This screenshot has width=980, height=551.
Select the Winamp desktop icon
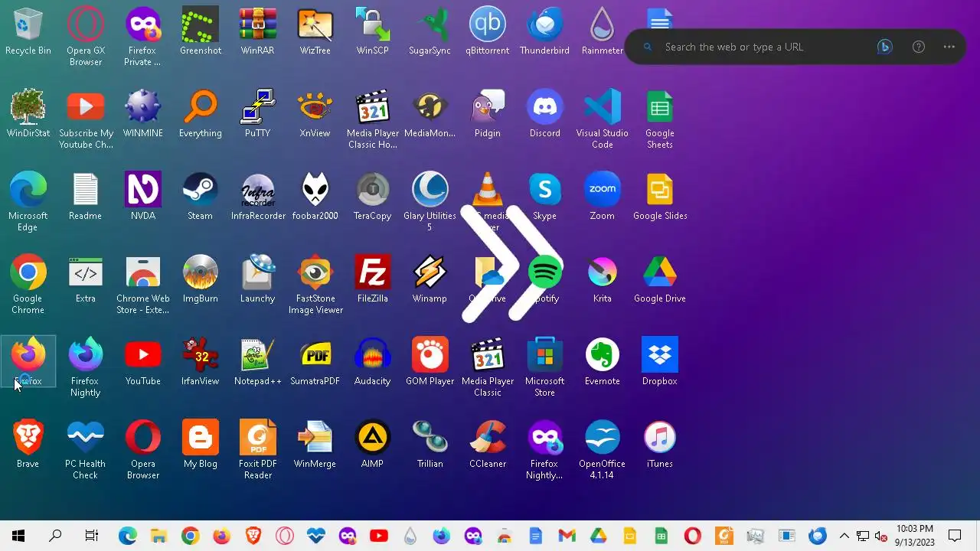(x=430, y=280)
